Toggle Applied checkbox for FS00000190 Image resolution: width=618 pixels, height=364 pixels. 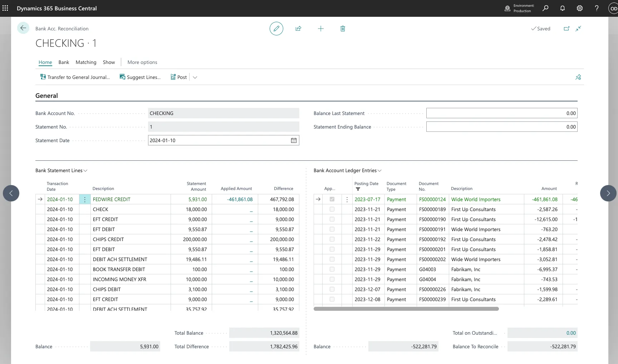[x=332, y=219]
